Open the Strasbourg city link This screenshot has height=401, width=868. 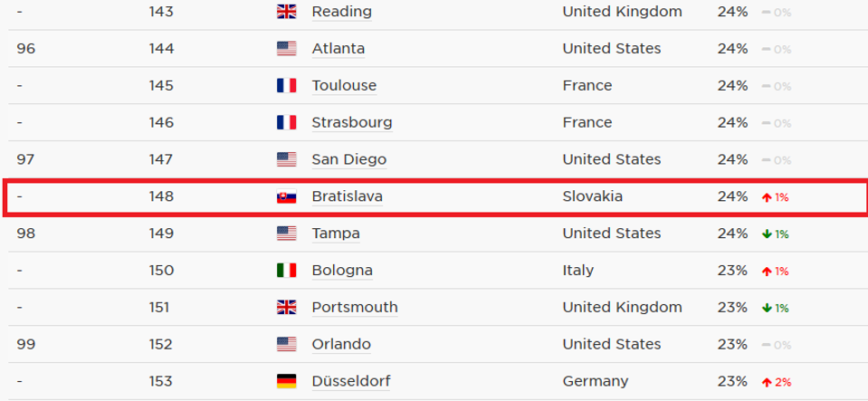click(351, 122)
